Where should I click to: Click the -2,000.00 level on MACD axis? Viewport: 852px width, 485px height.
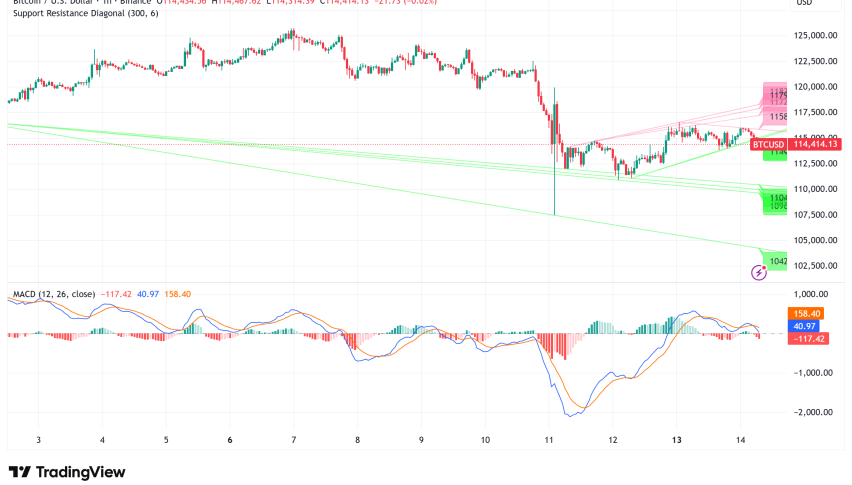click(817, 411)
